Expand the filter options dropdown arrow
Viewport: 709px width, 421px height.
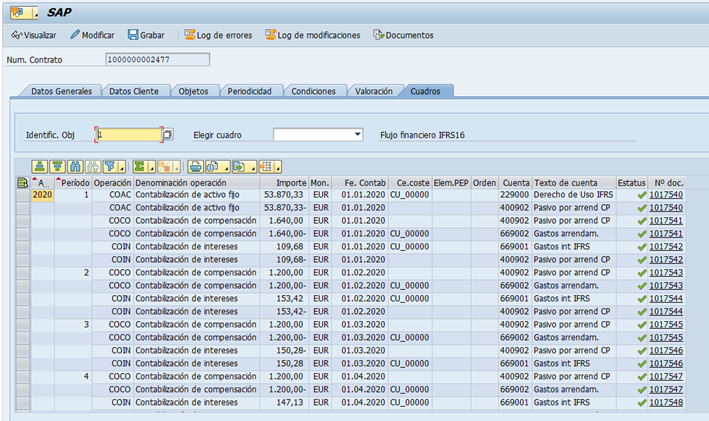coord(121,167)
